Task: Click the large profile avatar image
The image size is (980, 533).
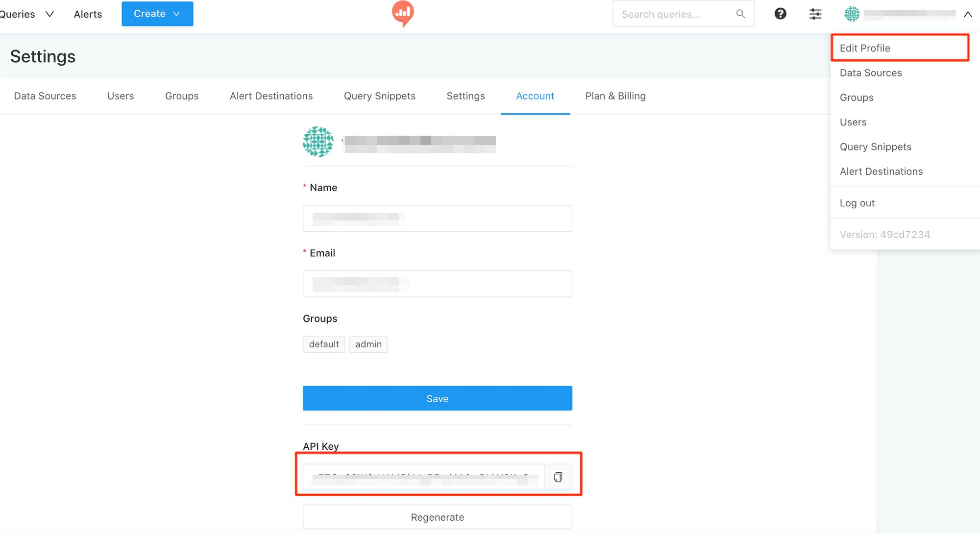Action: point(318,142)
